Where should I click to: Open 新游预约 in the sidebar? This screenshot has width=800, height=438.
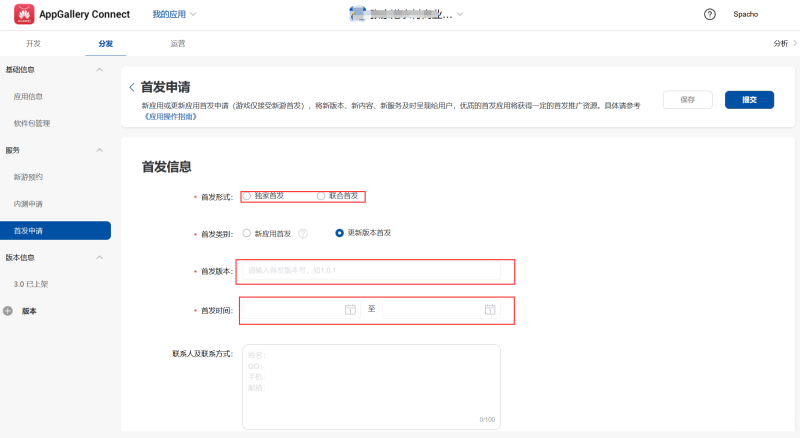pyautogui.click(x=28, y=177)
